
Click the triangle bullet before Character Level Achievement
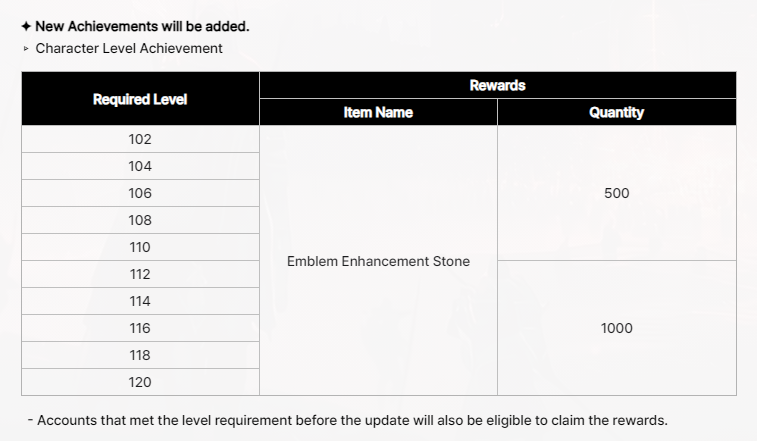coord(26,48)
